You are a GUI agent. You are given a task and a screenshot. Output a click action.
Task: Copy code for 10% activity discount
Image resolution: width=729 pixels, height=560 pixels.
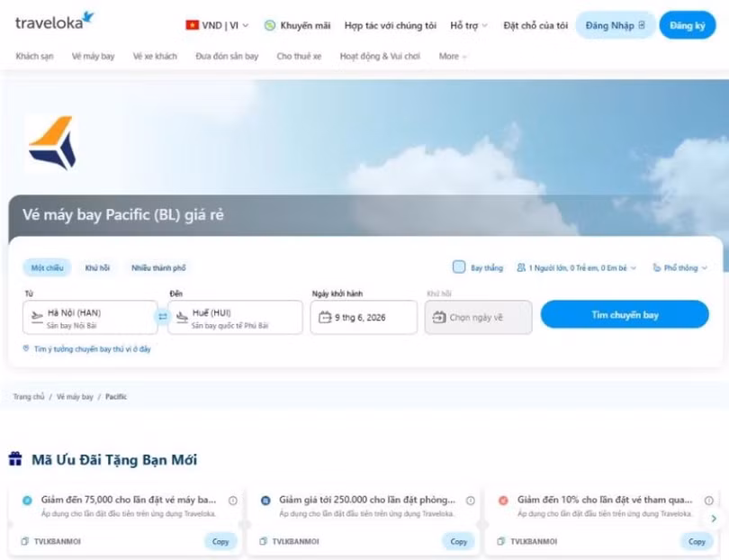tap(697, 541)
